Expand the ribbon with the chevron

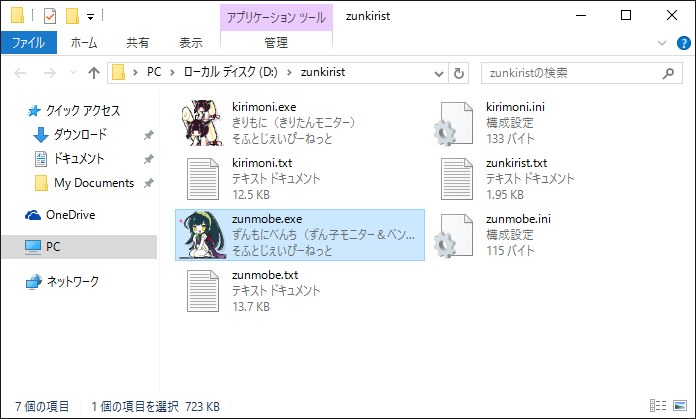[x=662, y=43]
